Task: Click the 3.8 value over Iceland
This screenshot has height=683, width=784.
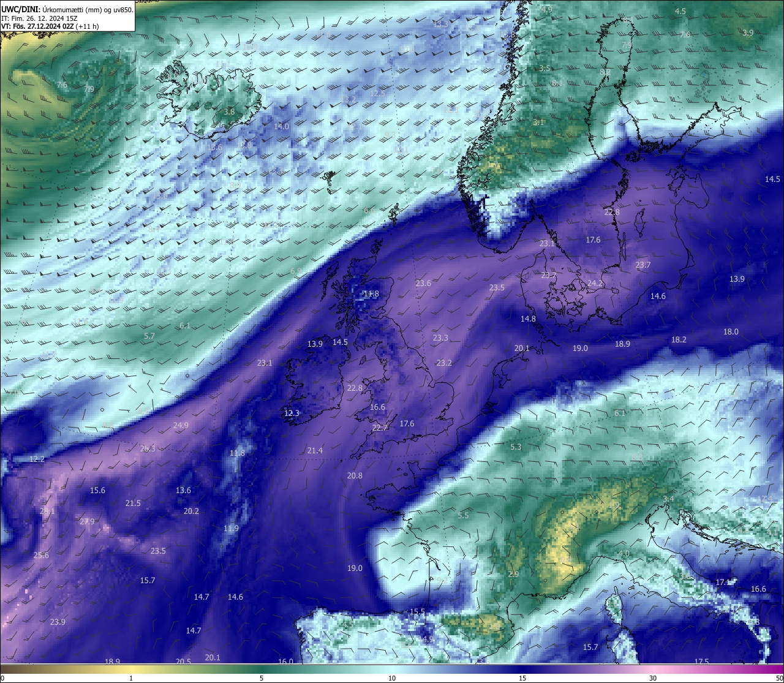Action: (229, 112)
